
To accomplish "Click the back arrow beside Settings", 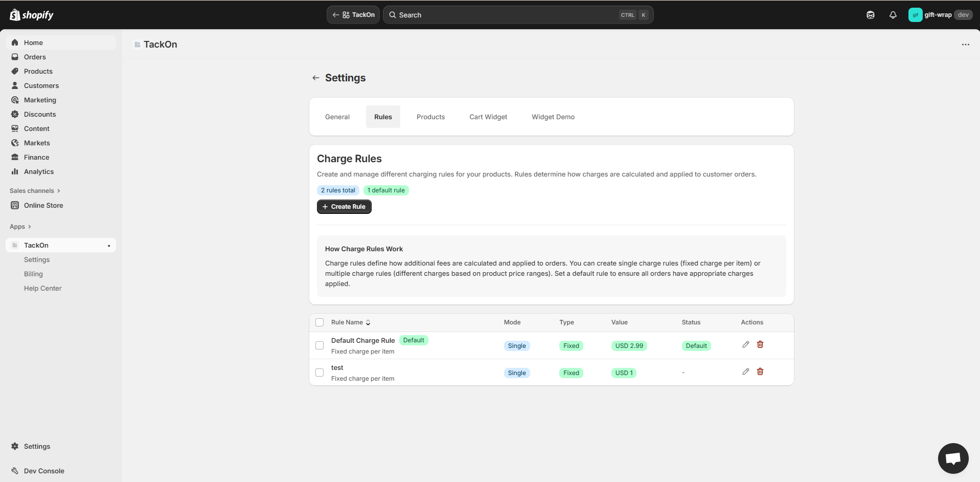I will [316, 78].
